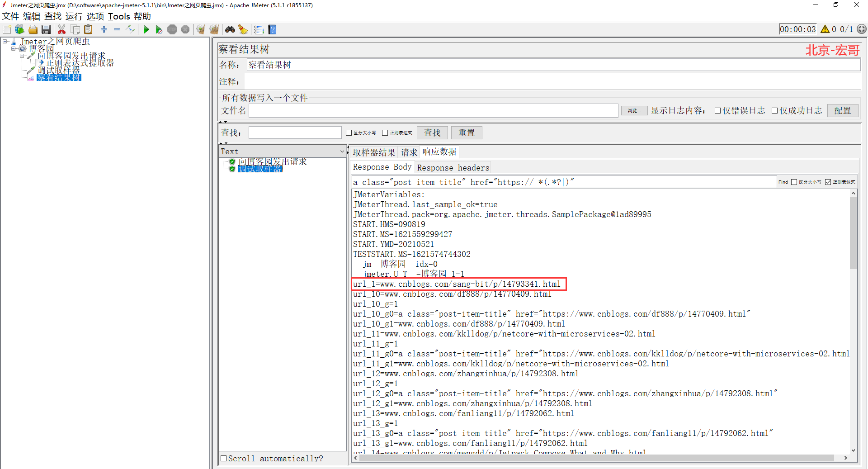Viewport: 868px width, 469px height.
Task: Click the New test plan icon
Action: coord(7,29)
